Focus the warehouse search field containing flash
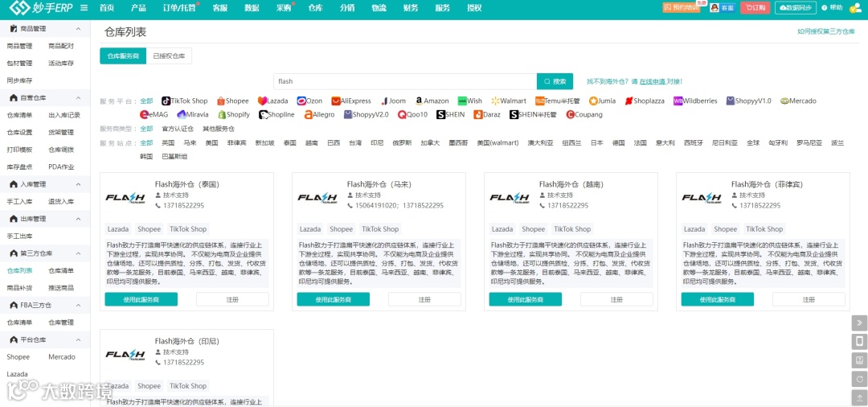Image resolution: width=868 pixels, height=407 pixels. tap(405, 81)
